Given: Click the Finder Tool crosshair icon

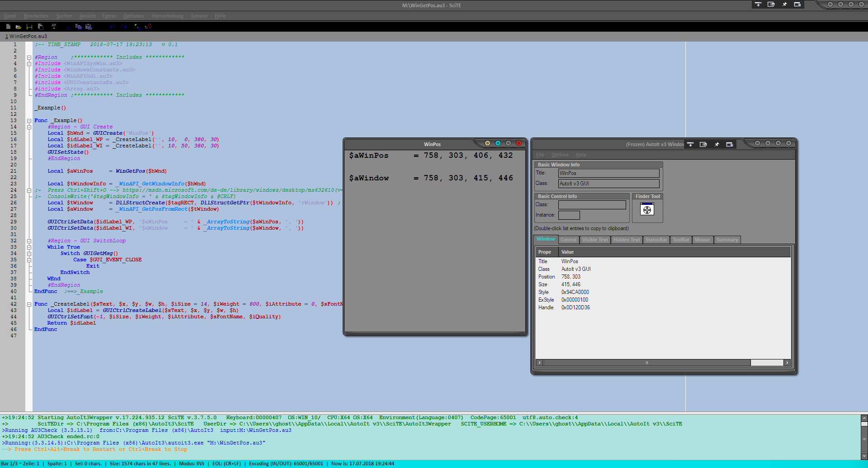Looking at the screenshot, I should [x=647, y=209].
